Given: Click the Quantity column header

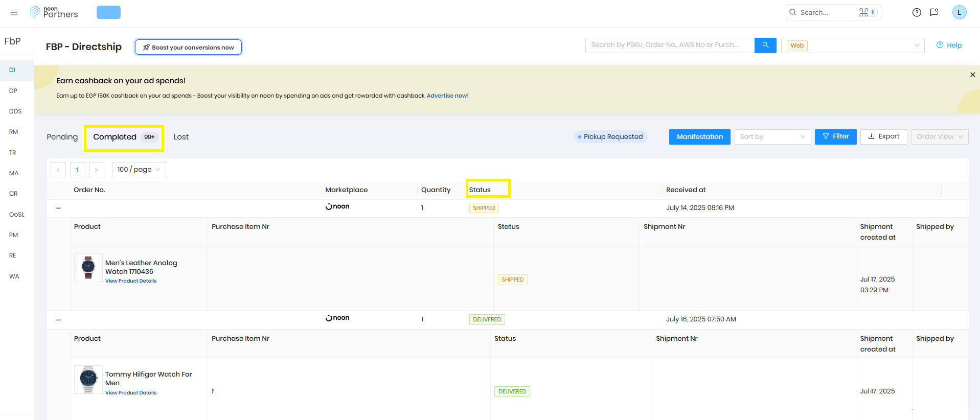Looking at the screenshot, I should [x=436, y=190].
